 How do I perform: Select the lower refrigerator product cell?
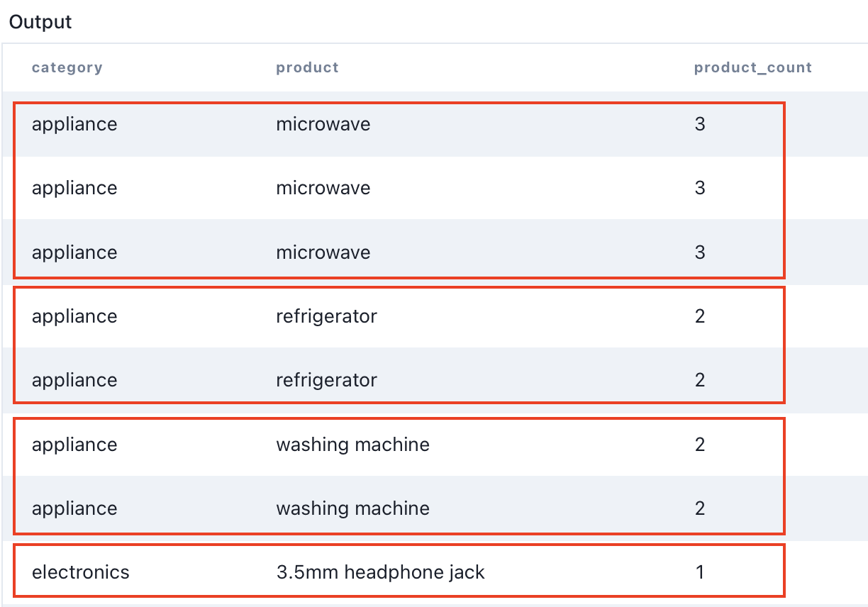326,381
